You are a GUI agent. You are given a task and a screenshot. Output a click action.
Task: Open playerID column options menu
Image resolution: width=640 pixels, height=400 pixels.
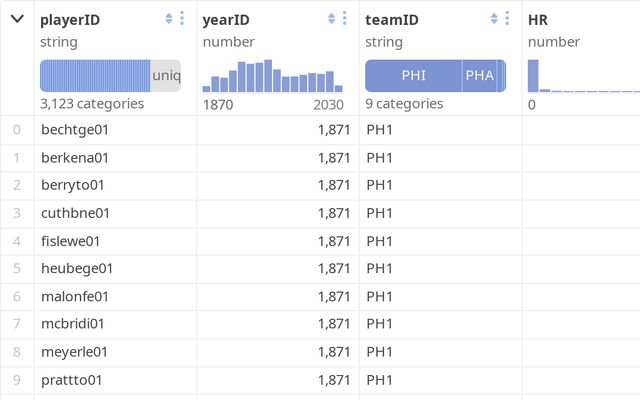182,19
